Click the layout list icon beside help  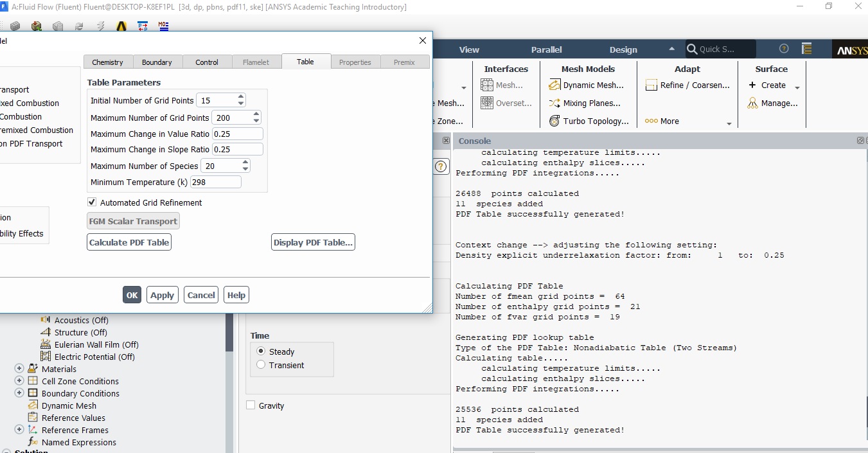click(x=806, y=49)
